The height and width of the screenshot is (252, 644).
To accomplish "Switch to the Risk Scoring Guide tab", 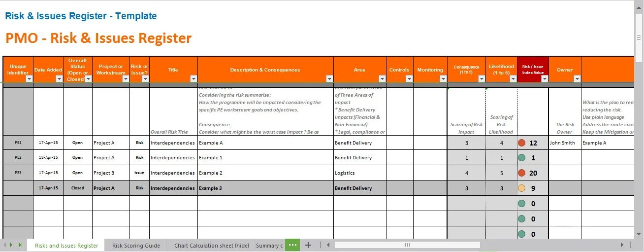I will (x=136, y=246).
